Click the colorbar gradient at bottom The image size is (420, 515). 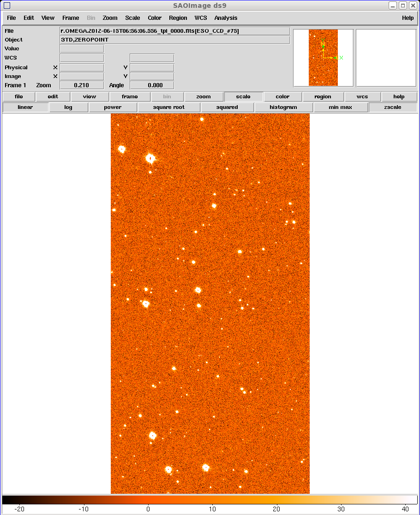[210, 500]
